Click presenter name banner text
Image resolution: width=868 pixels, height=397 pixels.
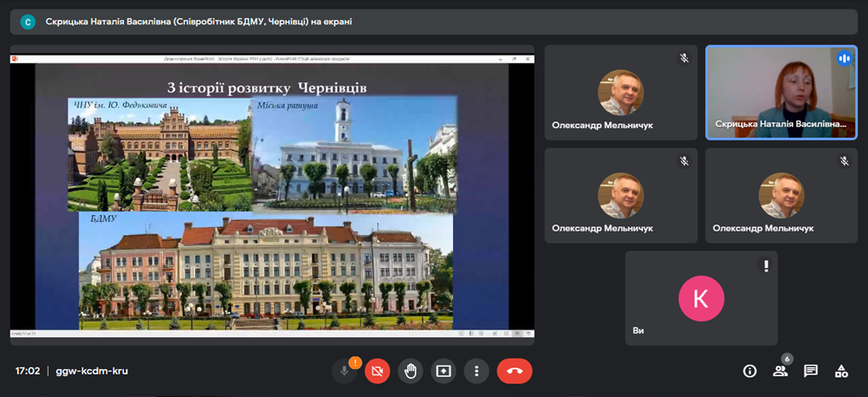pos(198,22)
